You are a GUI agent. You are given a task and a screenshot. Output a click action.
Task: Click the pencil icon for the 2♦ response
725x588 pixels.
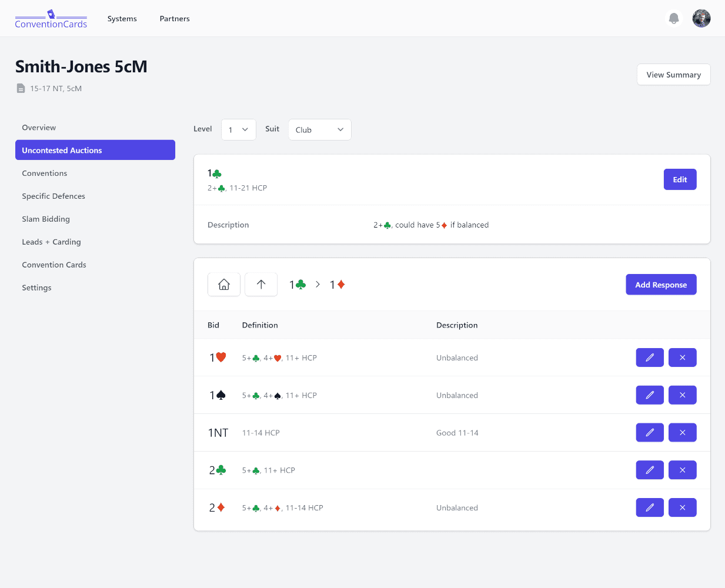pos(650,508)
